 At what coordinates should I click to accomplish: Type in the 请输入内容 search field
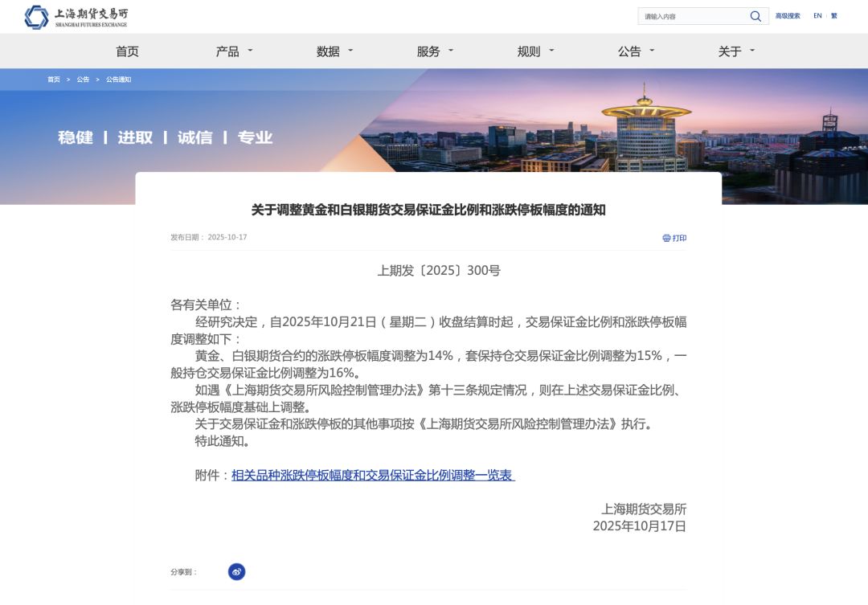point(693,16)
